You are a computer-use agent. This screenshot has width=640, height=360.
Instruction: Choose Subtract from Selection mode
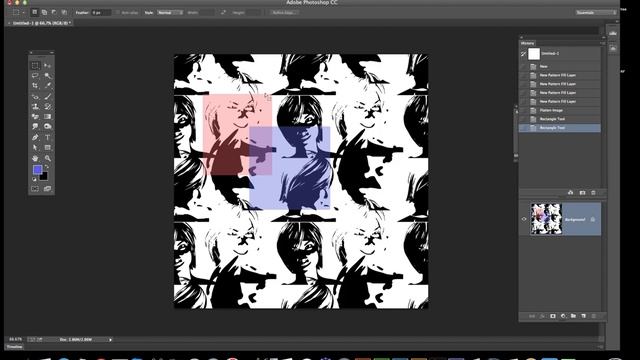coord(54,13)
